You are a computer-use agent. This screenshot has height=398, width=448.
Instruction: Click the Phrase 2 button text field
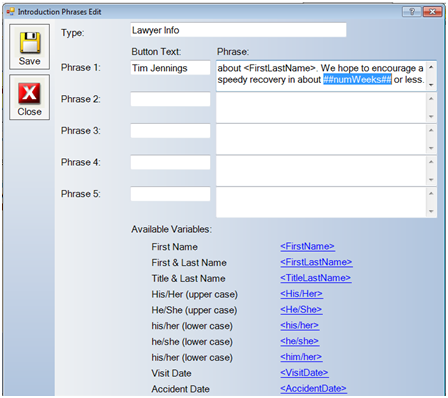click(x=170, y=99)
